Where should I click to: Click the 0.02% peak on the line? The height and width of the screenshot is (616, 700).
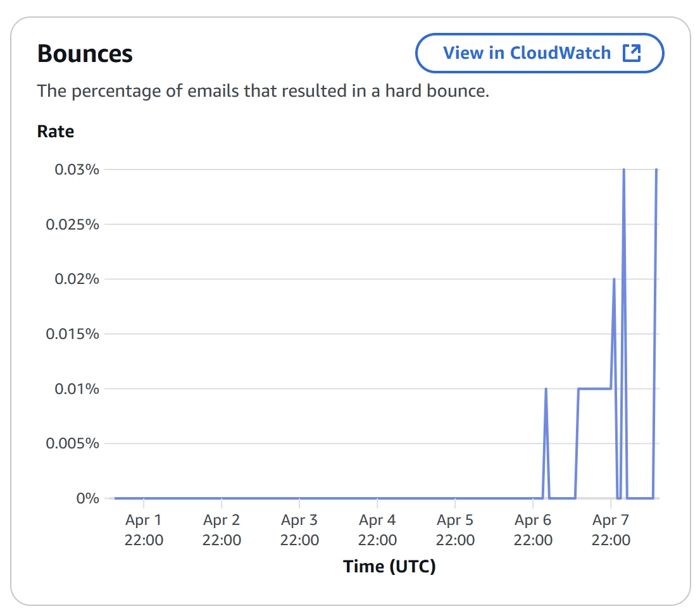(614, 280)
